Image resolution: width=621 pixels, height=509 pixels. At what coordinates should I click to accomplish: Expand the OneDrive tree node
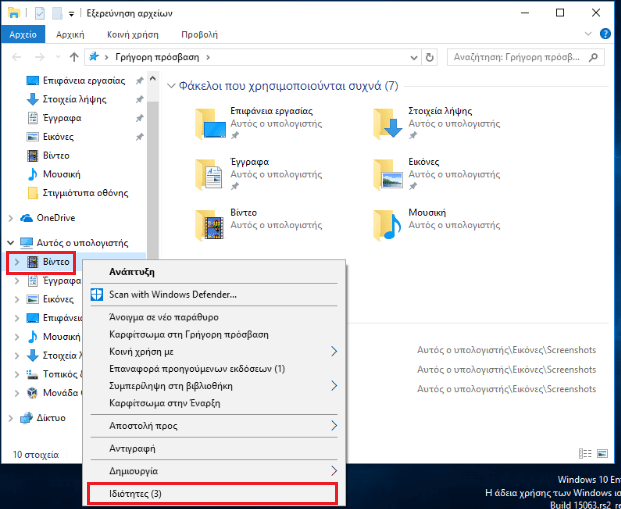point(11,218)
